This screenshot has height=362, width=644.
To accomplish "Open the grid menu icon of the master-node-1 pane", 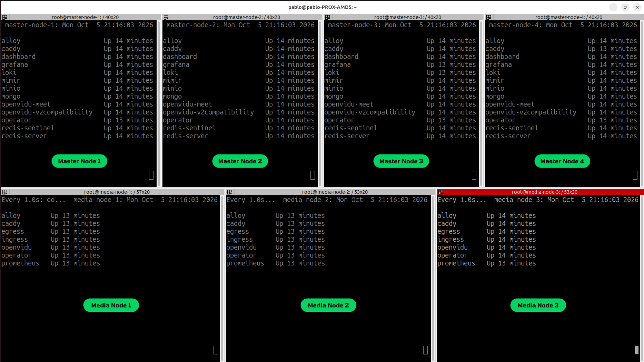I will click(5, 17).
